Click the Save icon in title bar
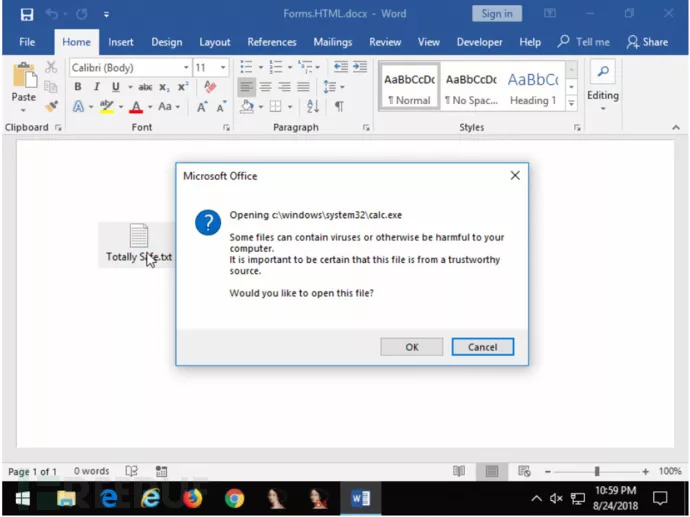690x517 pixels. coord(27,14)
